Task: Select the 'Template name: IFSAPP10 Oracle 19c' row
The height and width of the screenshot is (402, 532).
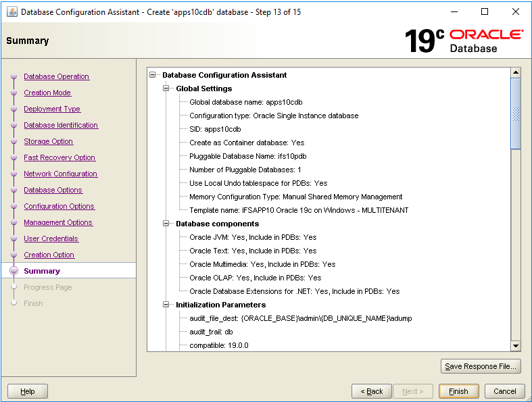Action: (x=299, y=210)
